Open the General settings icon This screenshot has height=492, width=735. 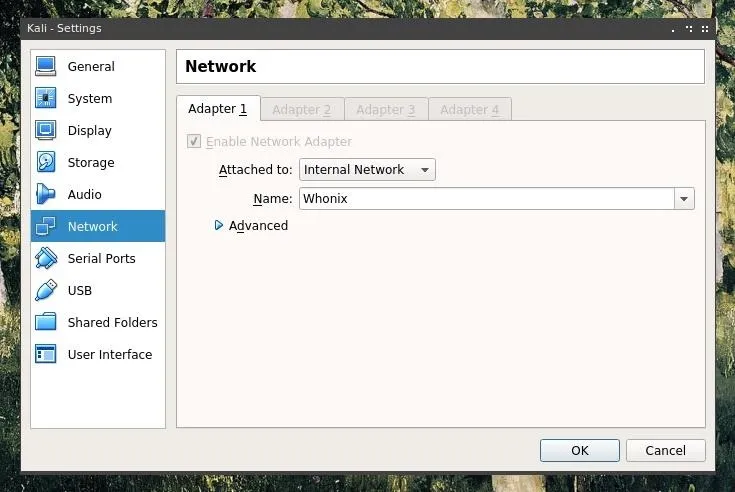[45, 66]
